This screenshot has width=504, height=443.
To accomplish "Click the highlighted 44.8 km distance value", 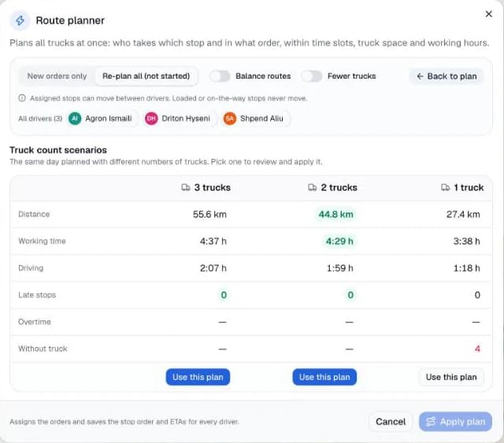I will (335, 214).
